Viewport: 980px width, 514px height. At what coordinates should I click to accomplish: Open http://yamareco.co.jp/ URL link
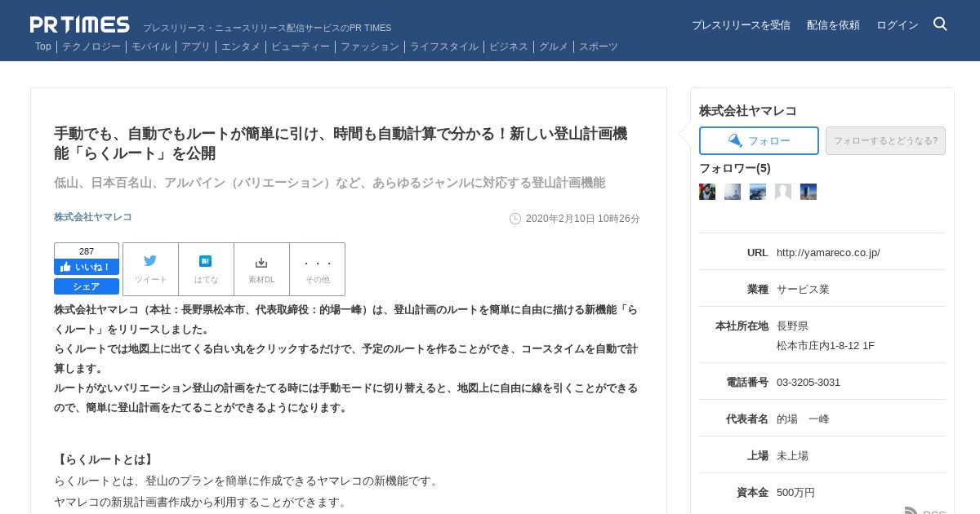pos(828,253)
